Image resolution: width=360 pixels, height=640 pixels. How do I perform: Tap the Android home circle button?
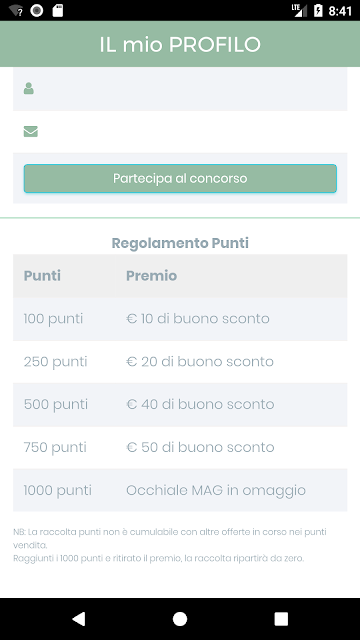coord(180,619)
